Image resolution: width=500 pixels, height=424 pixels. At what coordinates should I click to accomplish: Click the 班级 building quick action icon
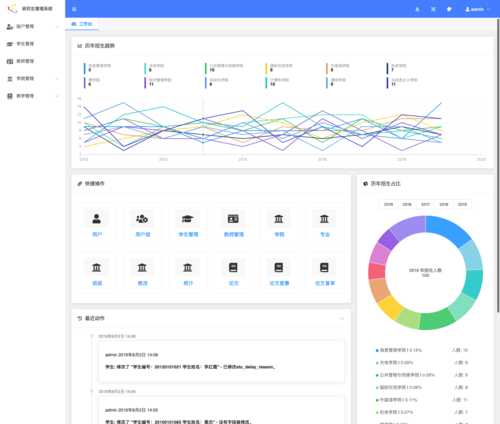click(x=97, y=267)
